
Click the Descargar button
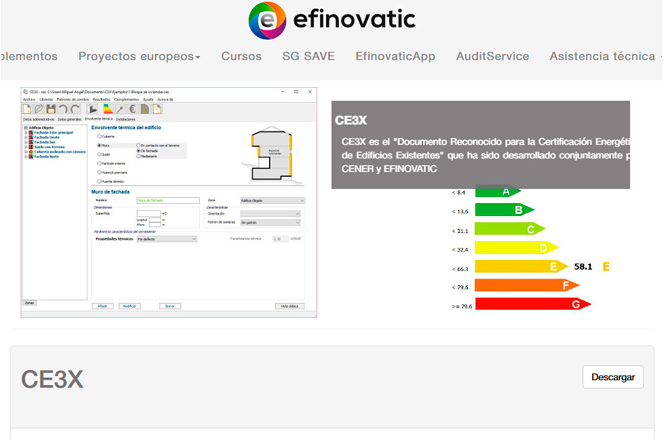(613, 377)
